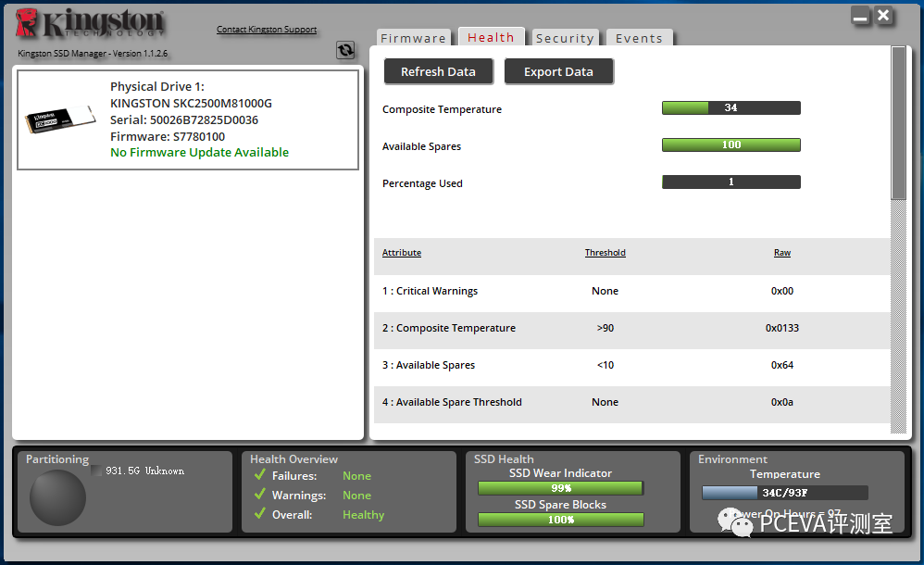924x565 pixels.
Task: Click the Kingston Technology logo
Action: pos(90,23)
